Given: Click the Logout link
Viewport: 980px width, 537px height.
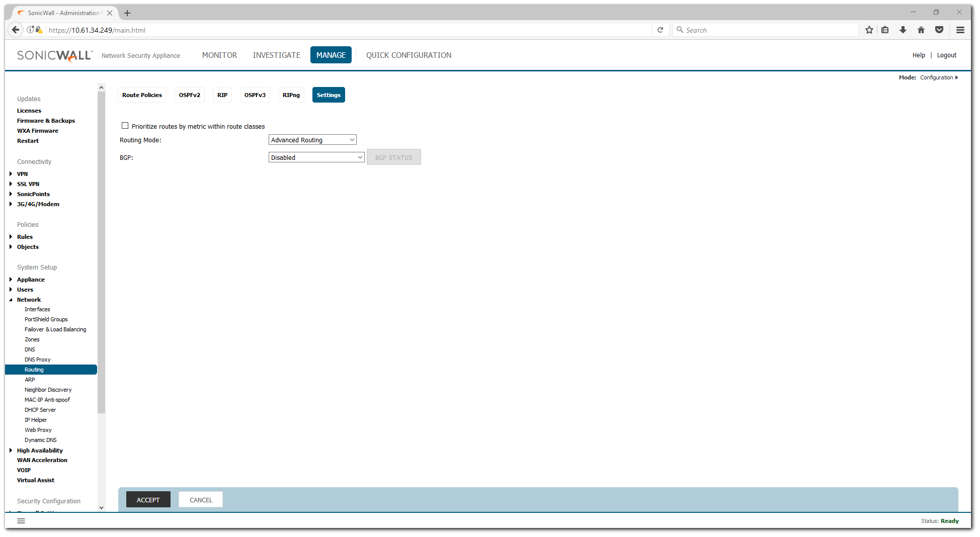Looking at the screenshot, I should pyautogui.click(x=946, y=55).
